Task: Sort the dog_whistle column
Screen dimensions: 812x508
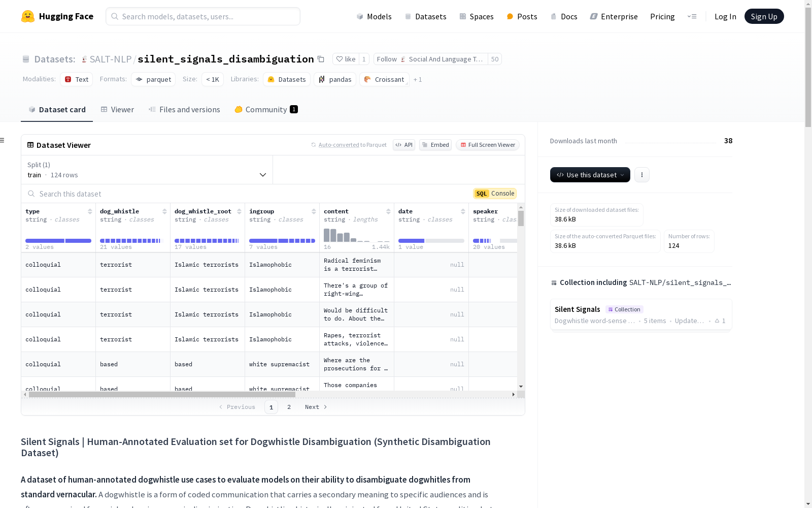Action: [164, 211]
